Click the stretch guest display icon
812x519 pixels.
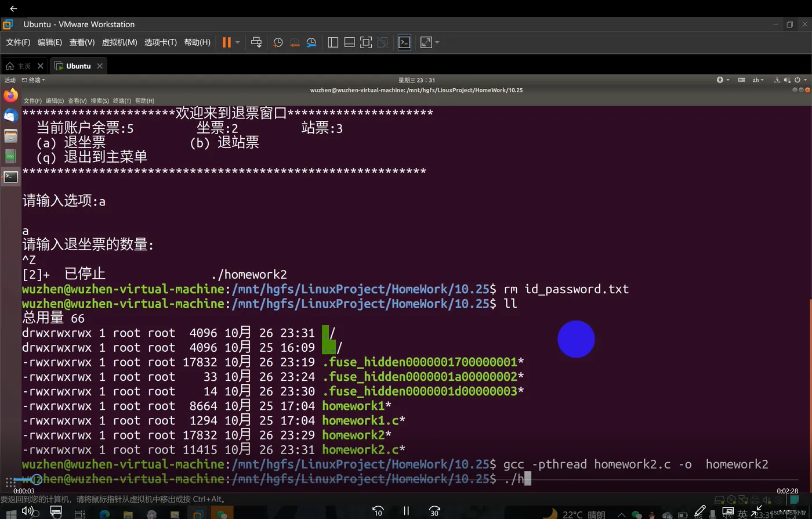426,42
